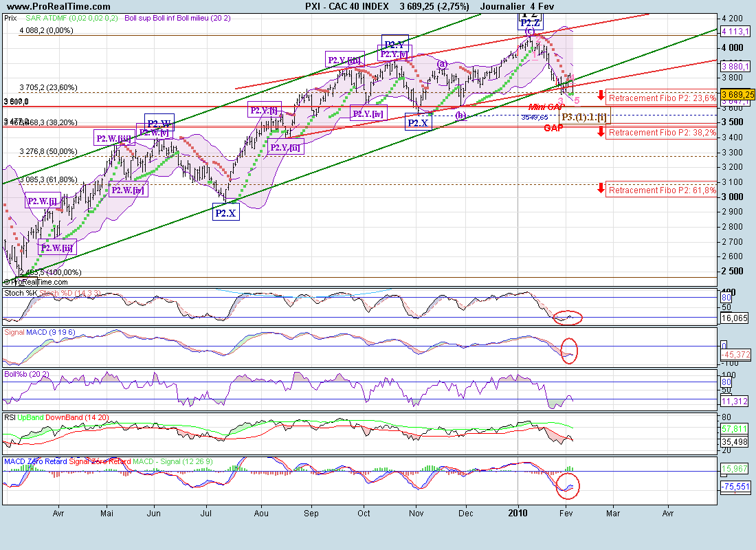Click the 2 483,5 (100,00%) Fibonacci level label
The image size is (756, 550).
(x=50, y=272)
